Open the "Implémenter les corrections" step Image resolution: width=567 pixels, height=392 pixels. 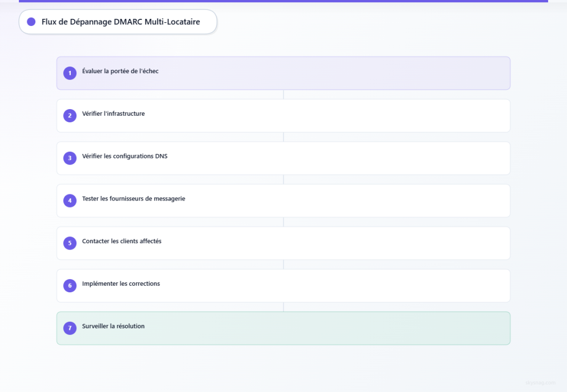tap(121, 284)
